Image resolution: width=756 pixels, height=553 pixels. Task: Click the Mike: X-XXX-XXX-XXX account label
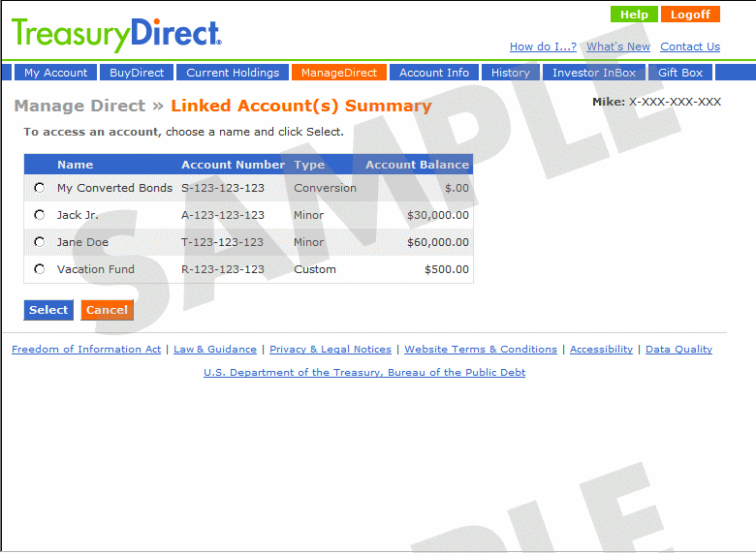(657, 102)
